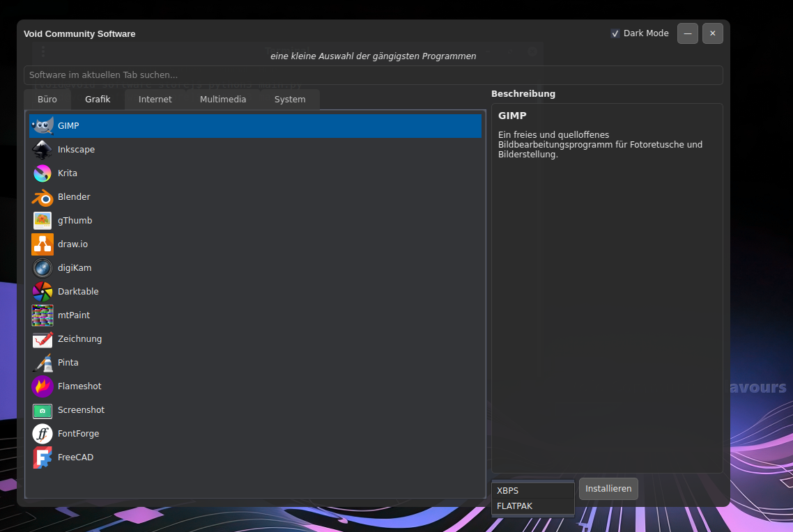Select the FreeCAD icon
This screenshot has width=793, height=532.
pyautogui.click(x=43, y=457)
